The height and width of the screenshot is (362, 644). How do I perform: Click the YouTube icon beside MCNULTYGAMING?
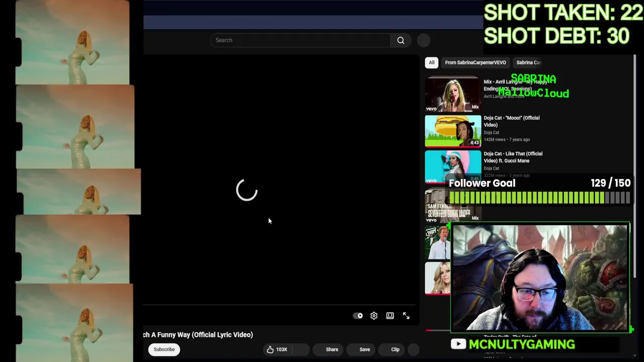click(x=458, y=344)
